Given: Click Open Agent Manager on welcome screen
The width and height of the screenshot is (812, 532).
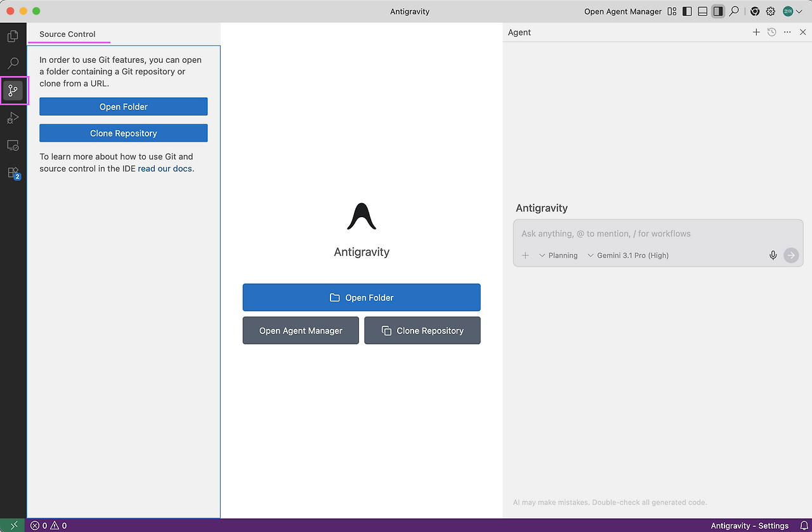Looking at the screenshot, I should coord(301,331).
